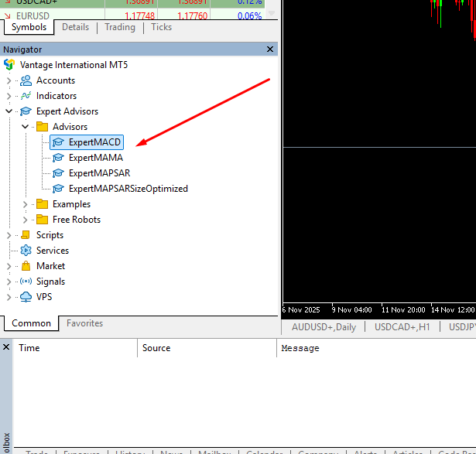Open the Details tab in Market Watch

coord(76,27)
